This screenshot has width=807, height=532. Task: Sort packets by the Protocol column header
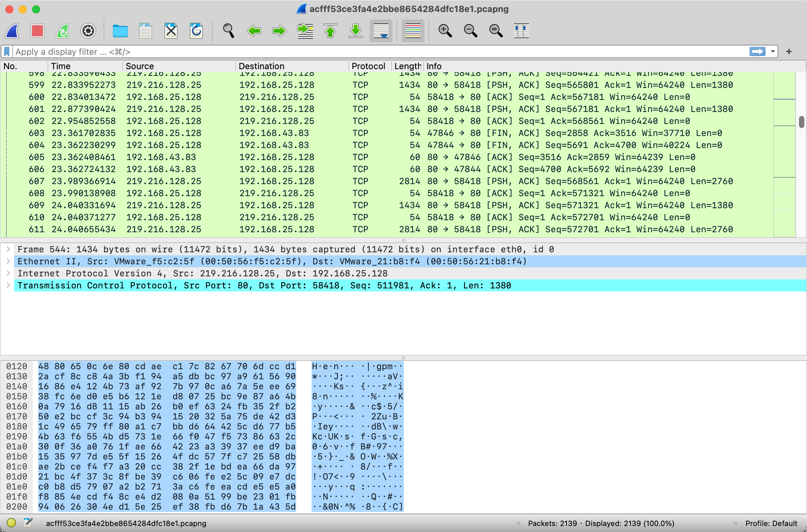[x=368, y=66]
